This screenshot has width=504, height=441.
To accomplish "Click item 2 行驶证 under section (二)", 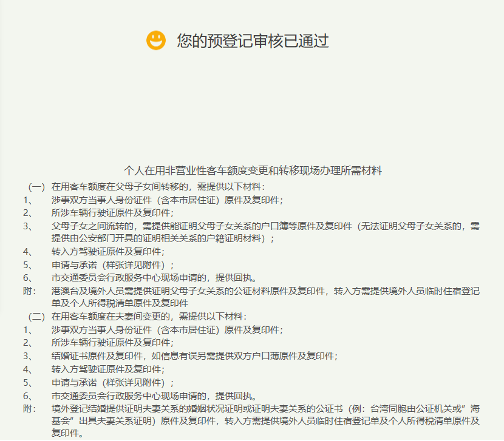I will [x=112, y=342].
